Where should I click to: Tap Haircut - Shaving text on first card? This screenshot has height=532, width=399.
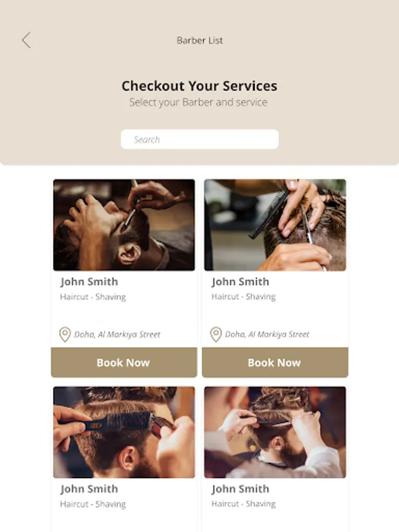point(93,297)
